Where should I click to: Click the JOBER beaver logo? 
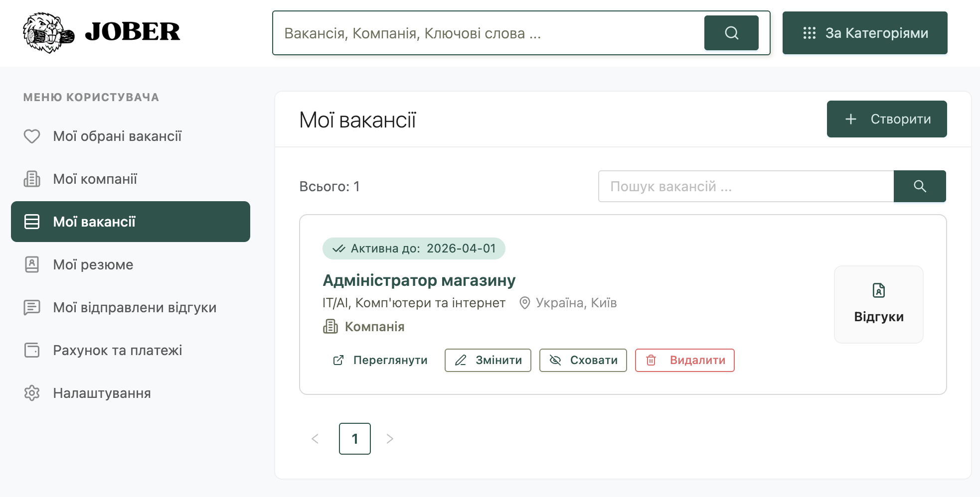[102, 33]
